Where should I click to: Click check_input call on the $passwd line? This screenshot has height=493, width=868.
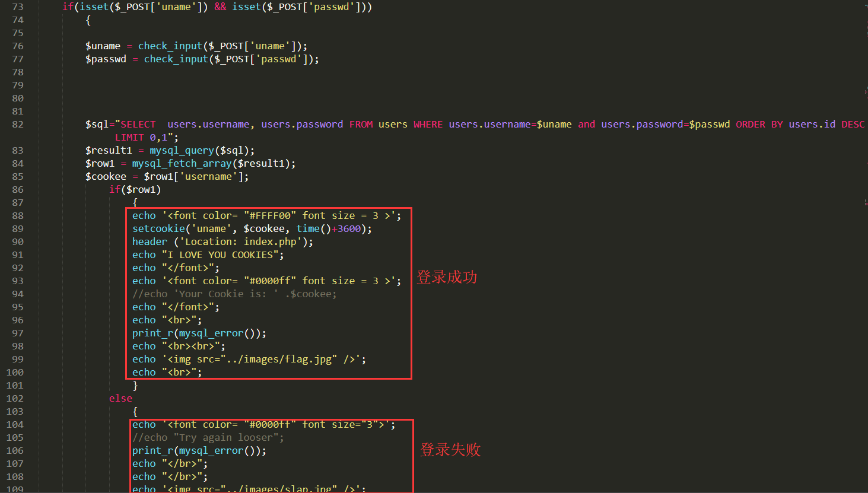click(176, 59)
